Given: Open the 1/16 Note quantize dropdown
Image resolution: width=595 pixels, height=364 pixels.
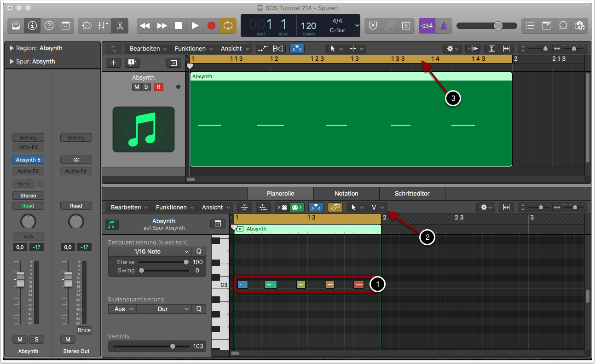Looking at the screenshot, I should (x=150, y=252).
